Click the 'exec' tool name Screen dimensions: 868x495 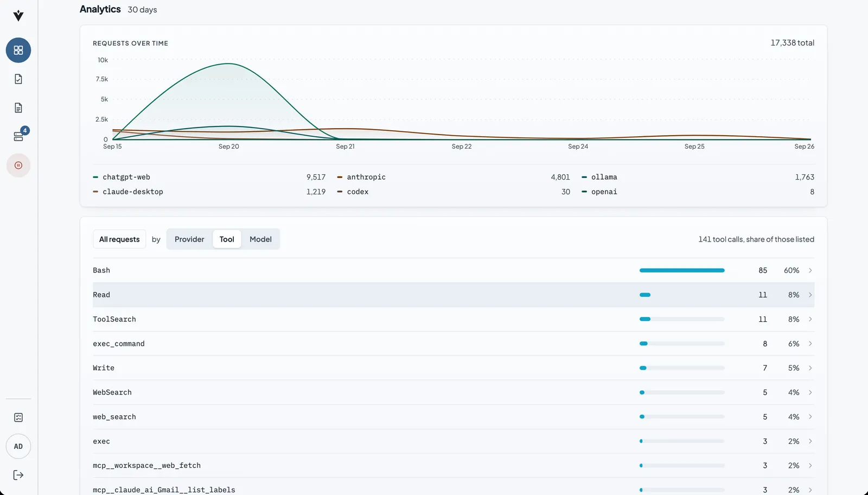click(101, 441)
